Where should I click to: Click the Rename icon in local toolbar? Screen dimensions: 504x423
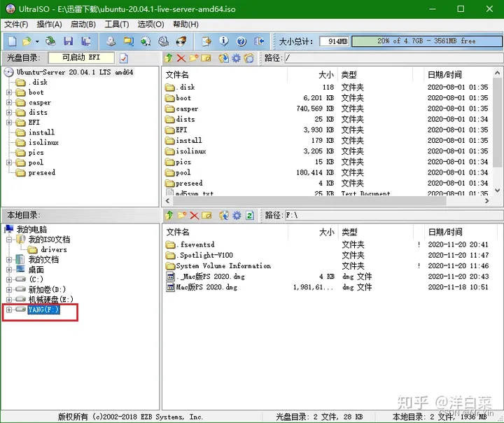tap(206, 215)
